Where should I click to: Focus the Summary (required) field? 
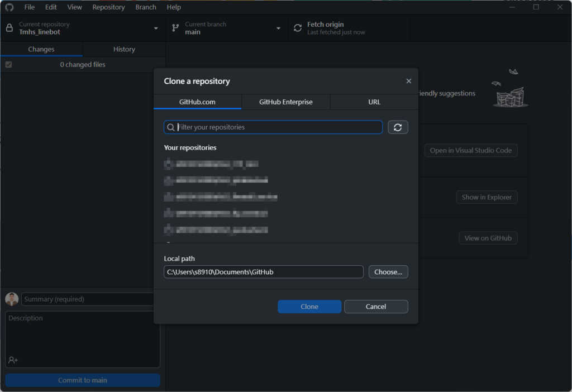(88, 299)
